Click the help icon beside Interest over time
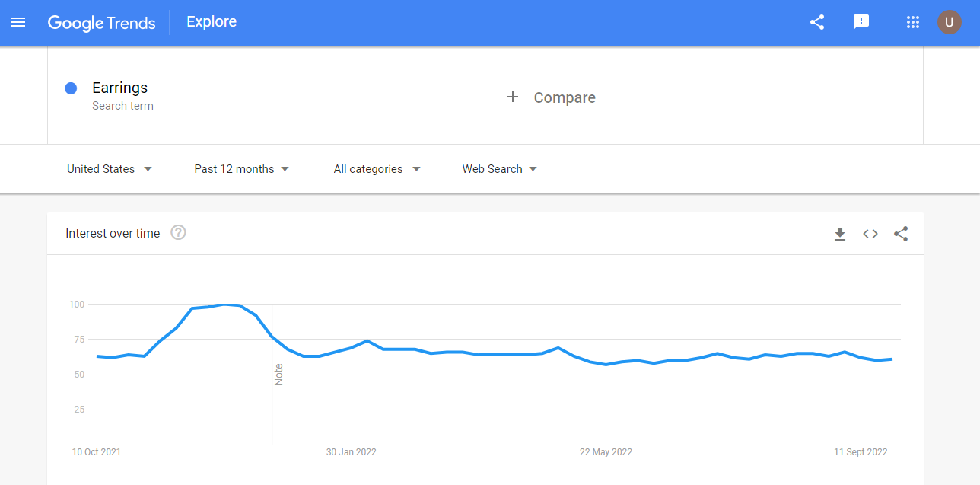The width and height of the screenshot is (980, 485). click(x=178, y=233)
